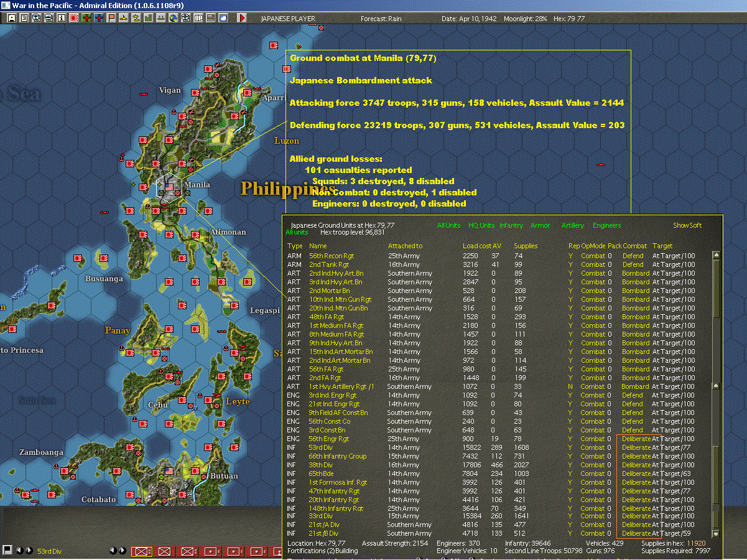
Task: Click 'Southern Army' attachment for 21st/A Div
Action: 409,525
